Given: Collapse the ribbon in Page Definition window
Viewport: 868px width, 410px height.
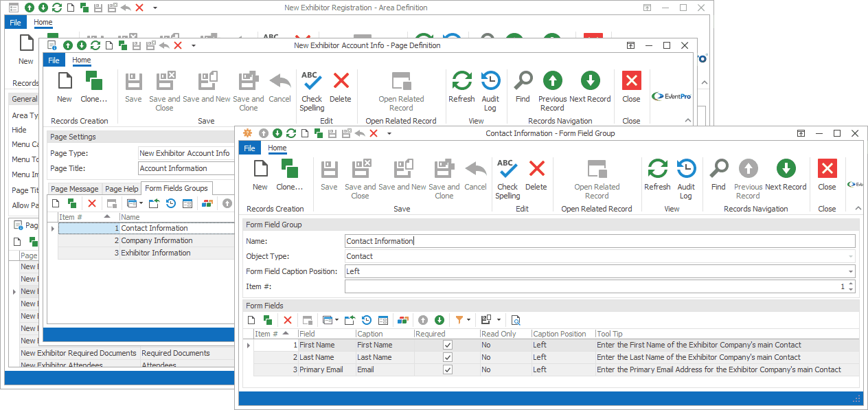Looking at the screenshot, I should (x=689, y=120).
